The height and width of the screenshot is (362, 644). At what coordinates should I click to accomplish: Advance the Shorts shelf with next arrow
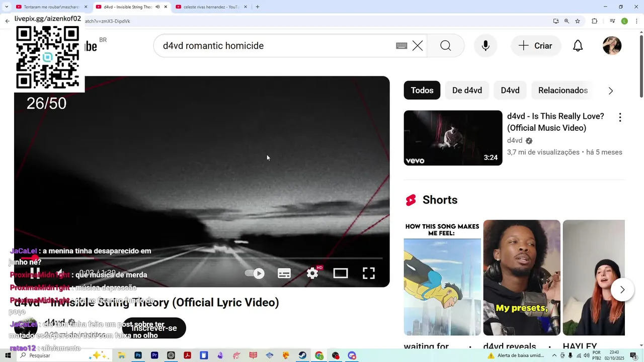click(x=622, y=290)
